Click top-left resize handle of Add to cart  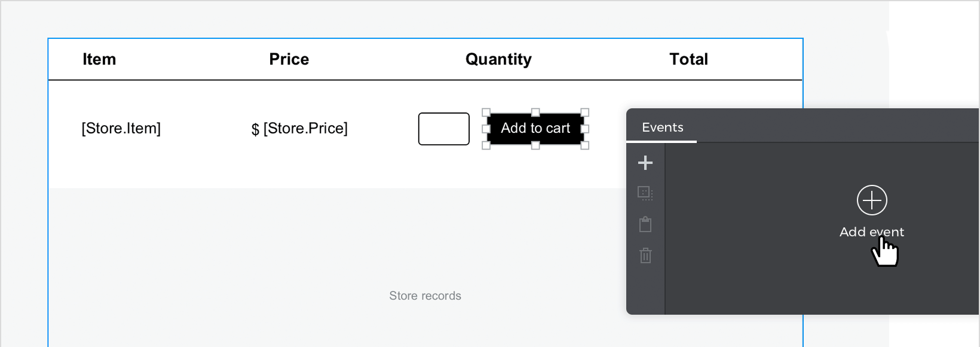pos(486,112)
